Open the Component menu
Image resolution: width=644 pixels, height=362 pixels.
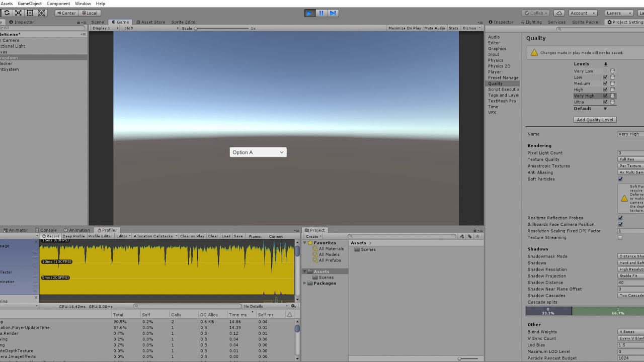(58, 4)
